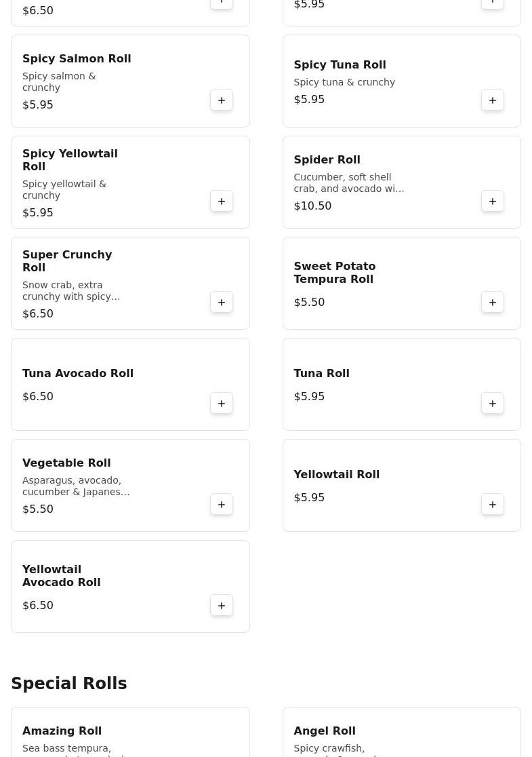Add Spicy Salmon Roll to cart
The height and width of the screenshot is (757, 532).
(x=222, y=100)
